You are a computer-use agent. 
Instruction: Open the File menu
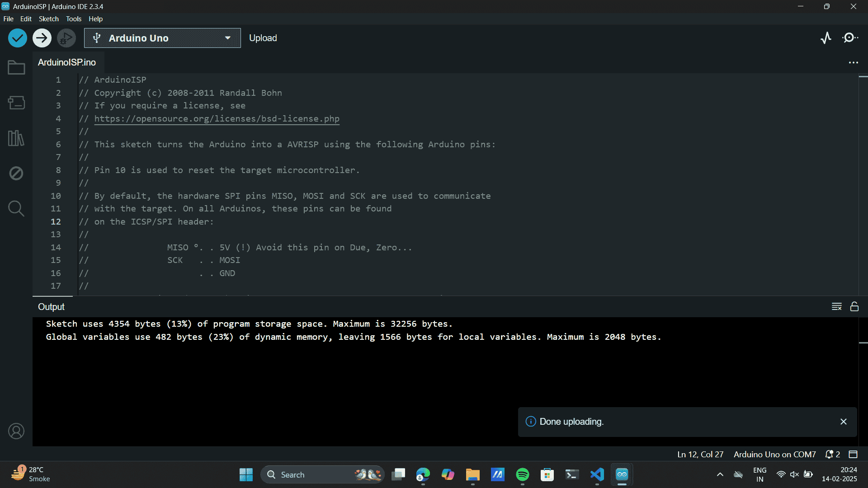(9, 19)
